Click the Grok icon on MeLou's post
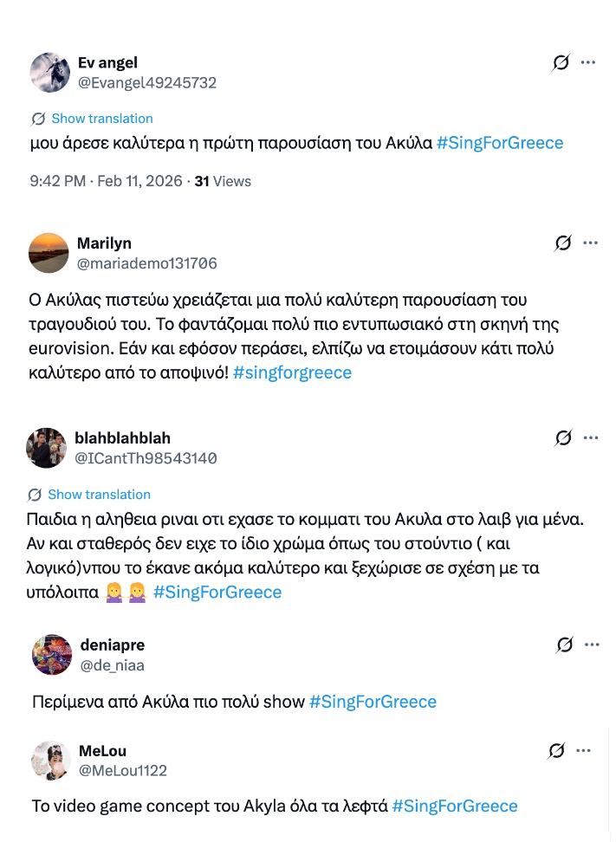This screenshot has width=616, height=842. point(558,750)
